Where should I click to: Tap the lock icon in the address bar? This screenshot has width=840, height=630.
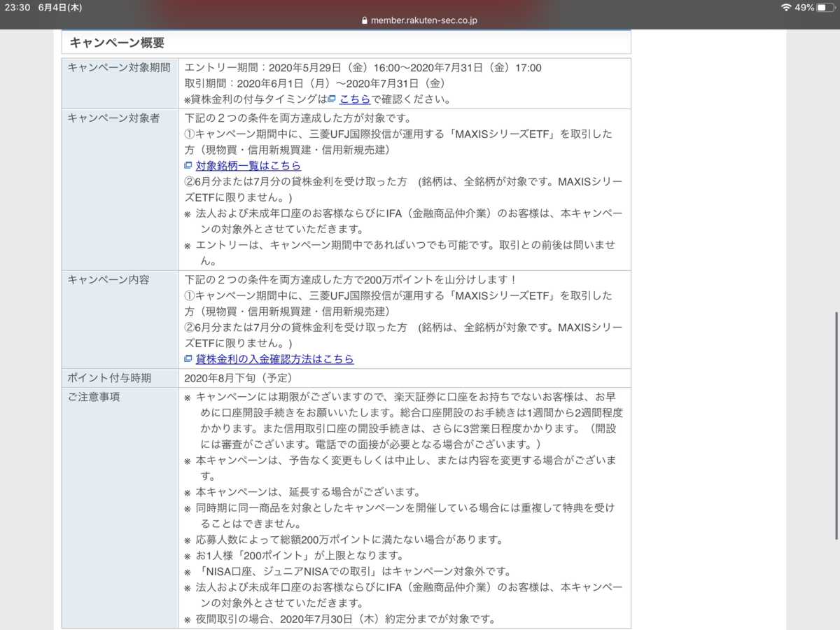click(364, 20)
